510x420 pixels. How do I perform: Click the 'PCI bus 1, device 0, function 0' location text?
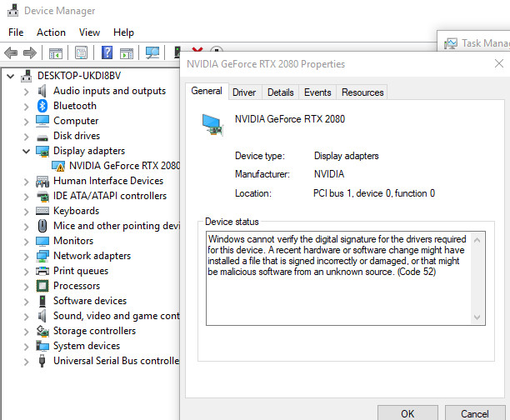click(374, 193)
